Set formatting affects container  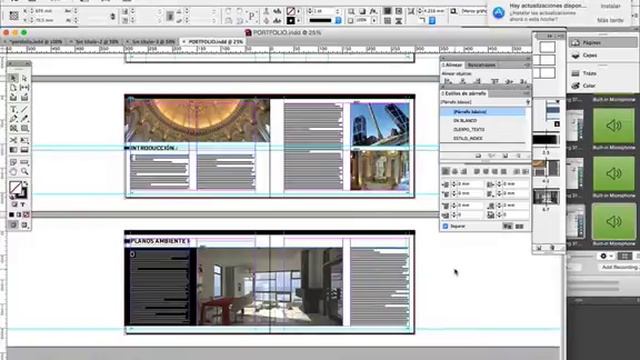[x=14, y=204]
